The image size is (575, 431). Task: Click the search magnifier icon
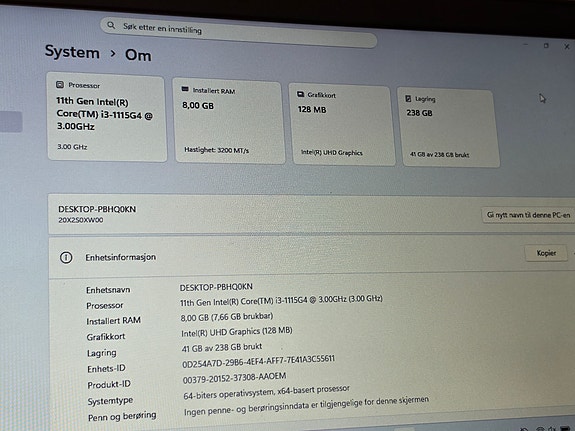111,25
